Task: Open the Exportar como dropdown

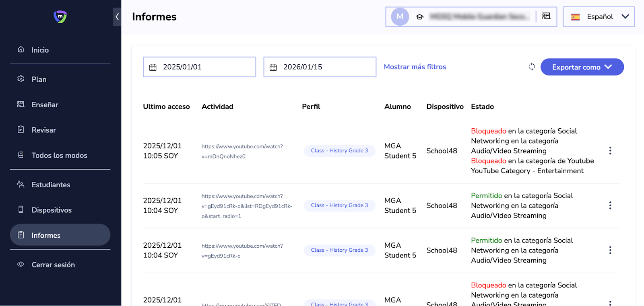Action: coord(582,67)
